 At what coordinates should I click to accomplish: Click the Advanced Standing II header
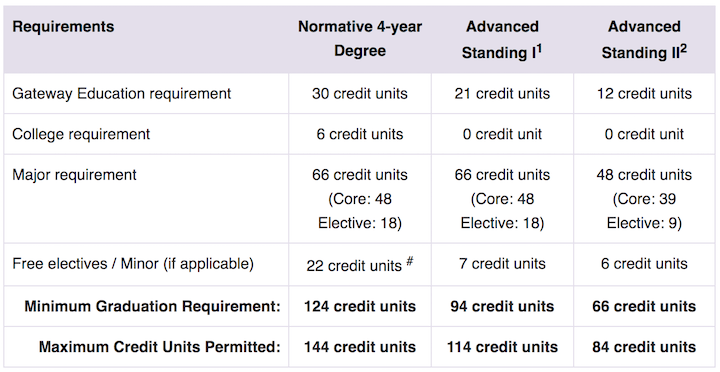click(x=644, y=39)
